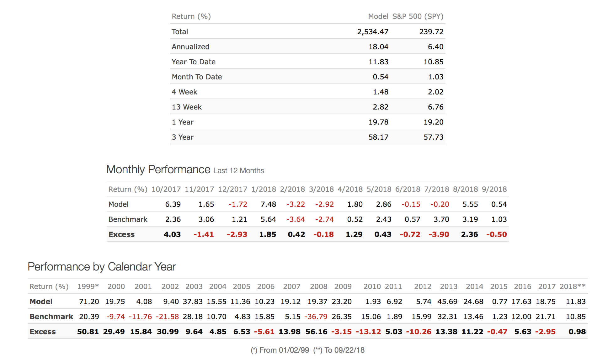Click the monthly Excess row label
This screenshot has height=364, width=608.
pos(121,234)
